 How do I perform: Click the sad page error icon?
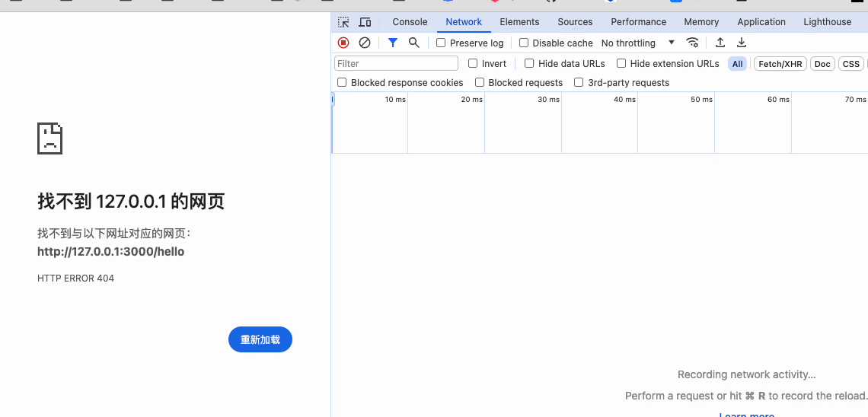pyautogui.click(x=49, y=138)
